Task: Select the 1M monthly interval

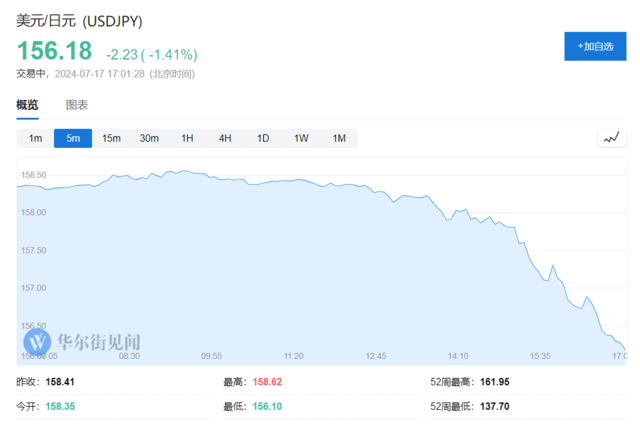Action: tap(339, 138)
